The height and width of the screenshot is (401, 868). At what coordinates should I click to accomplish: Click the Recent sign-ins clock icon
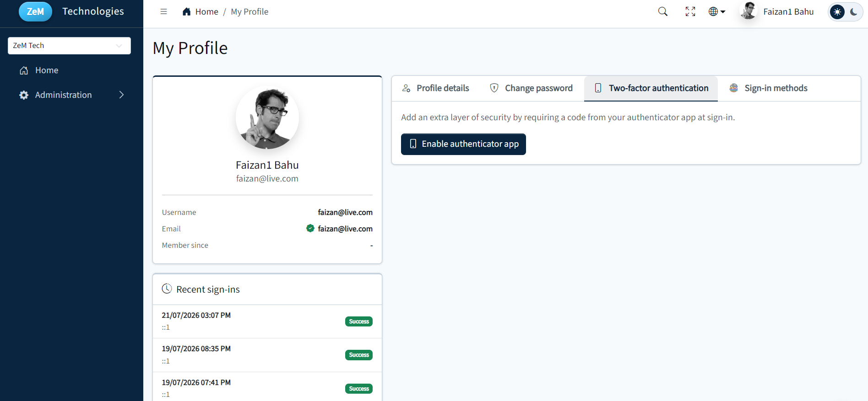coord(167,289)
